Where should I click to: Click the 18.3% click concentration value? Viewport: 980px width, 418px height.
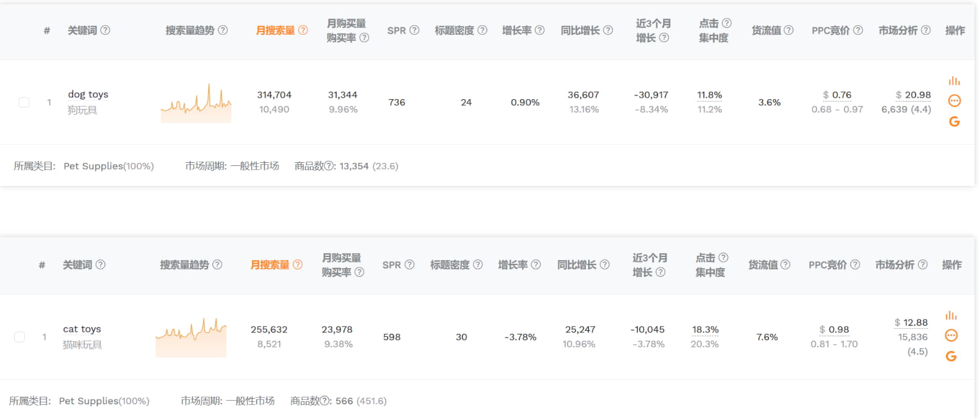(705, 329)
